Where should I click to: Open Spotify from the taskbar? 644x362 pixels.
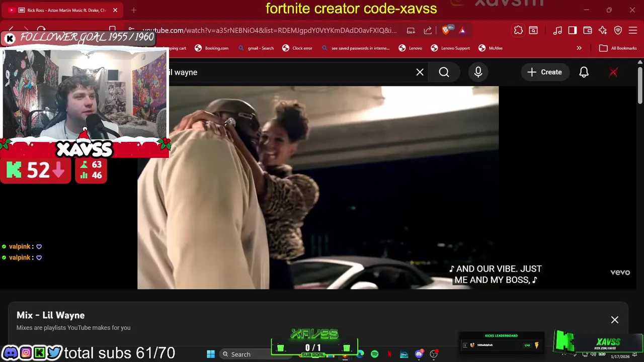(x=374, y=354)
